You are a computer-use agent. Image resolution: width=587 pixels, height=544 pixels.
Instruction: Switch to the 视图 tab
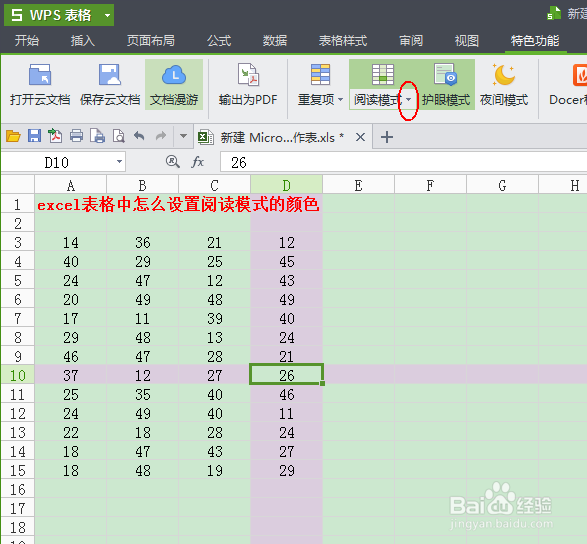coord(466,40)
